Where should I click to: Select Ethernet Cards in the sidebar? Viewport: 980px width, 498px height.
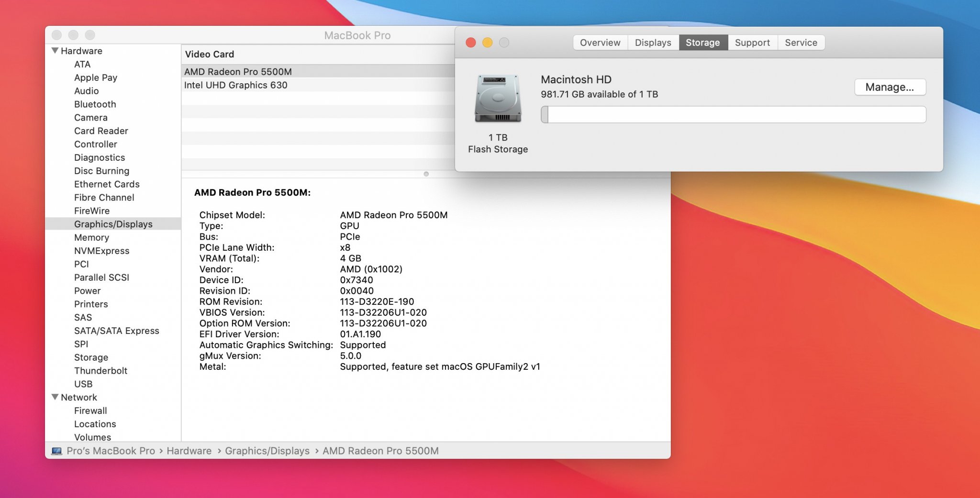(107, 184)
